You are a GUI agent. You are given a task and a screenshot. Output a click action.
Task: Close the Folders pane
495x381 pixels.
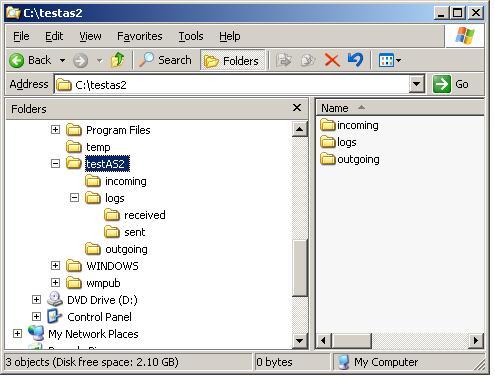[x=297, y=108]
